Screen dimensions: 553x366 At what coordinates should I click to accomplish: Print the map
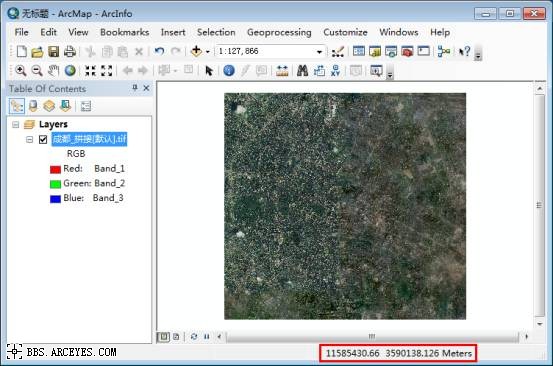69,52
